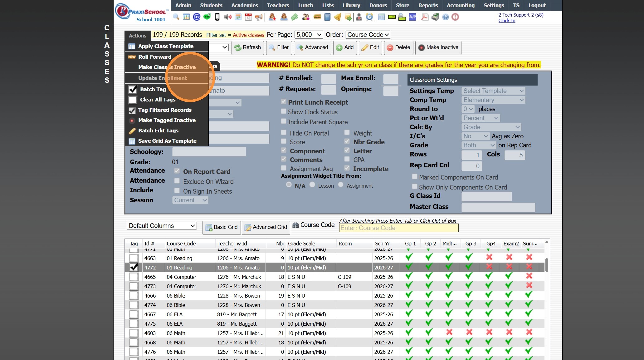This screenshot has height=360, width=644.
Task: Click the hamburger lunch icon
Action: [317, 17]
